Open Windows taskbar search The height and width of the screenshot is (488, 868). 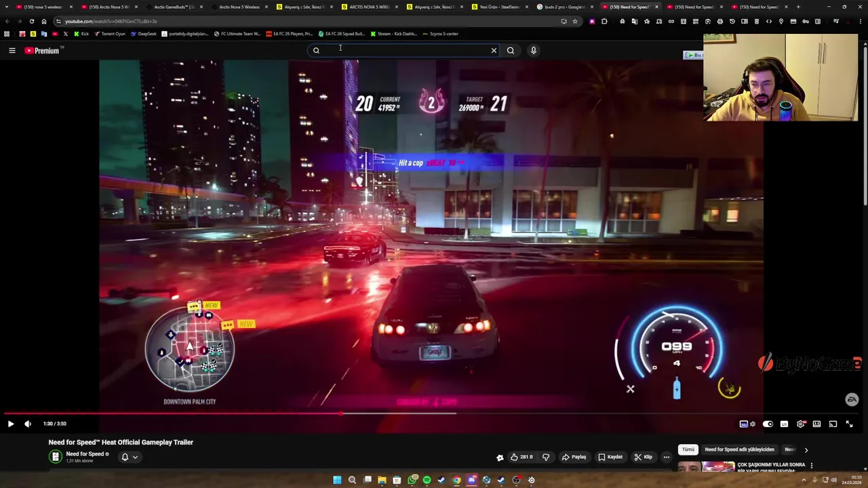(352, 480)
